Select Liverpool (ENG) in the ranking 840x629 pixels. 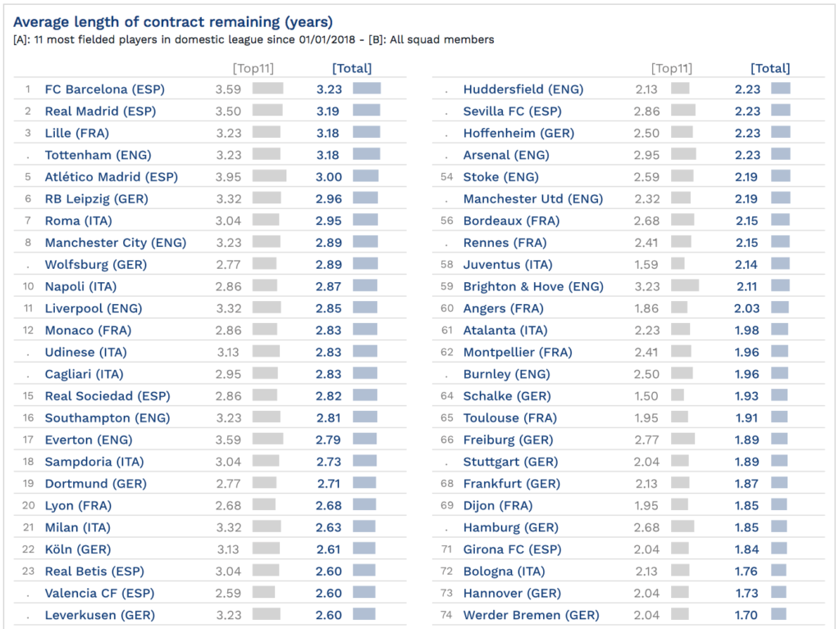(x=94, y=308)
